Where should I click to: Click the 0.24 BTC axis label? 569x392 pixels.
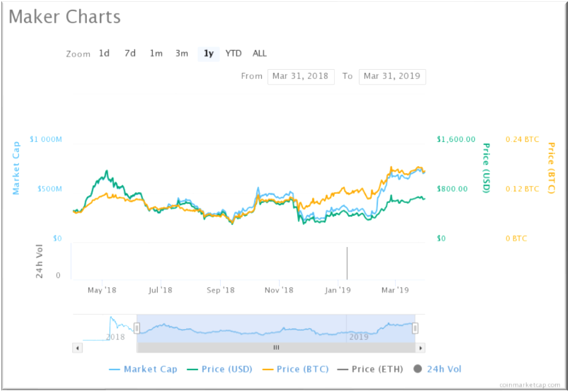click(x=522, y=139)
